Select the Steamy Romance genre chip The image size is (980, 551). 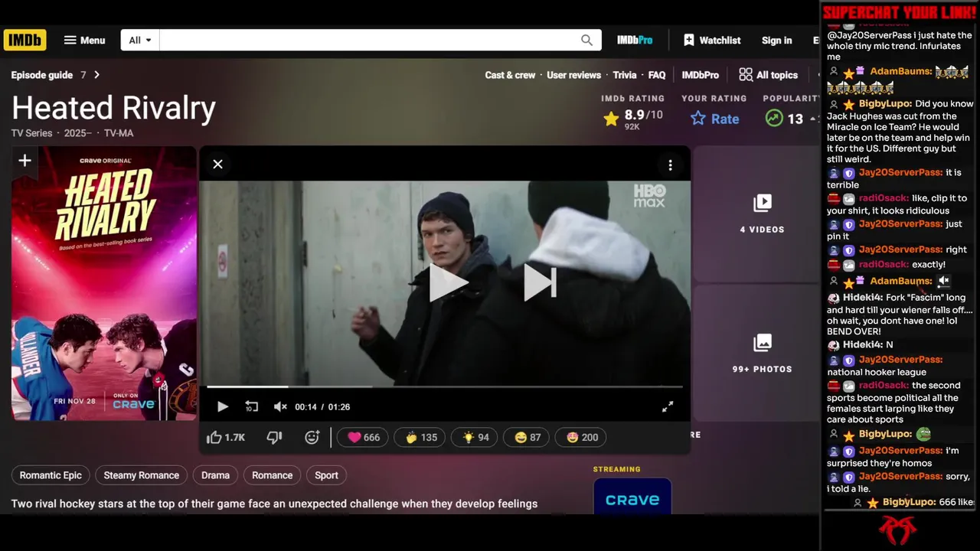pyautogui.click(x=141, y=475)
